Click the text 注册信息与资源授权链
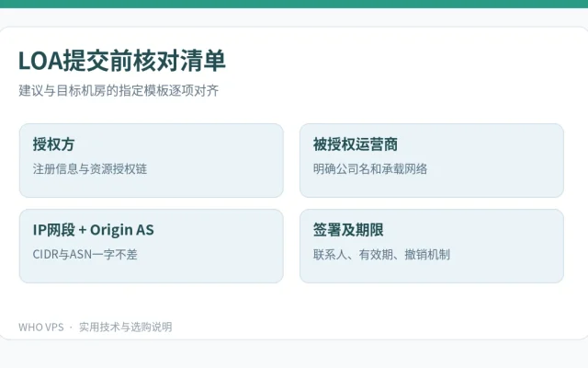 [x=90, y=169]
